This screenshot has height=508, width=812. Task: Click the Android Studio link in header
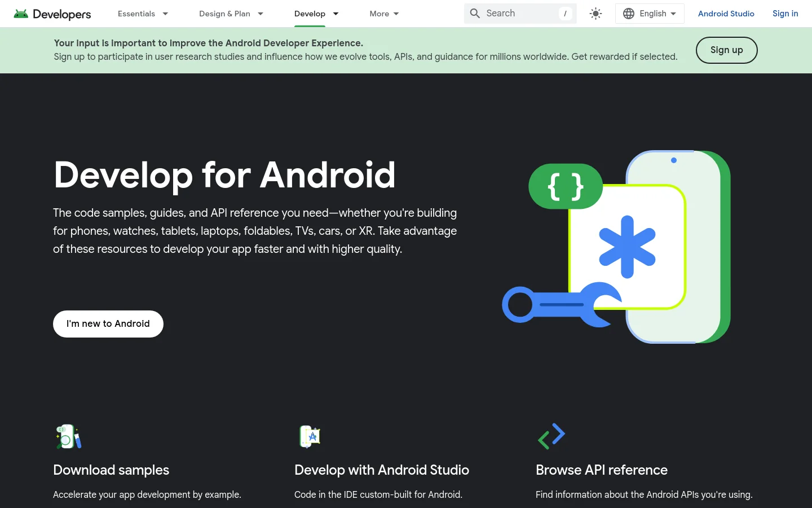pos(726,14)
